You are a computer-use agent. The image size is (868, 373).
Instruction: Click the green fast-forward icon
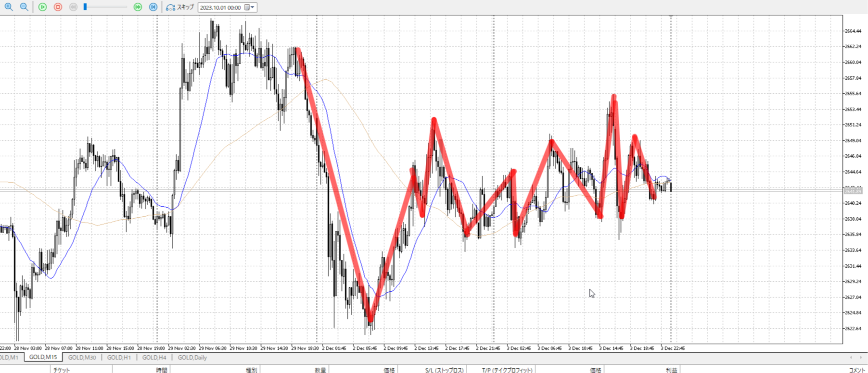138,7
